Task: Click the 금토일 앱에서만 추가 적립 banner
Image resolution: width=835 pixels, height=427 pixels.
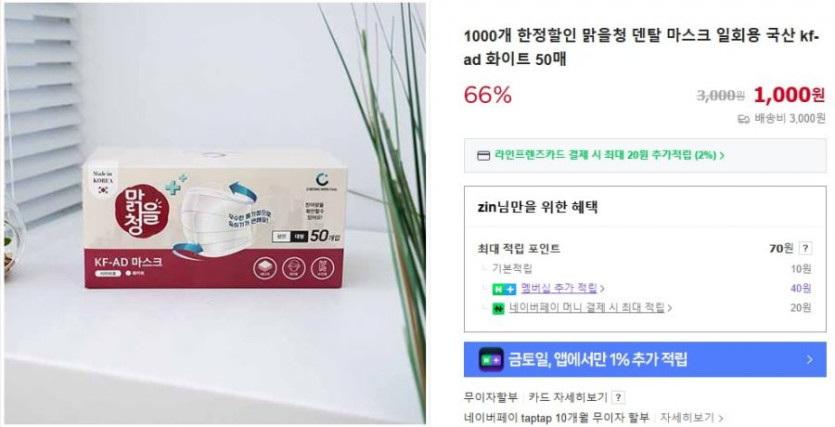Action: [x=645, y=360]
